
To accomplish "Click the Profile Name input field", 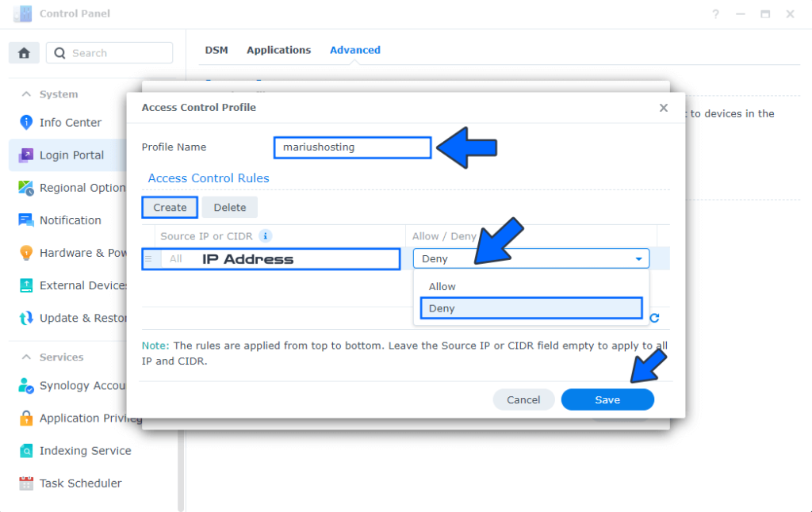I will click(352, 147).
